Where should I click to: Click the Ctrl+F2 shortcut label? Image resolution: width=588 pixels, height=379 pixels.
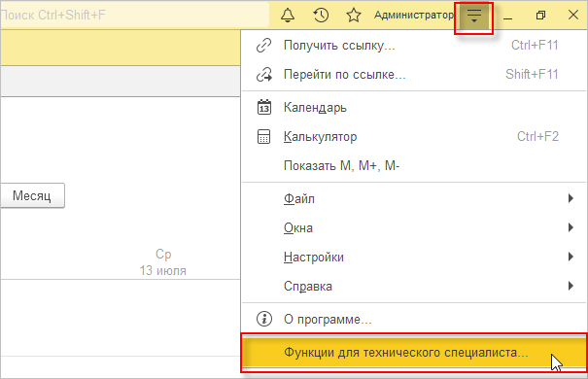coord(537,136)
